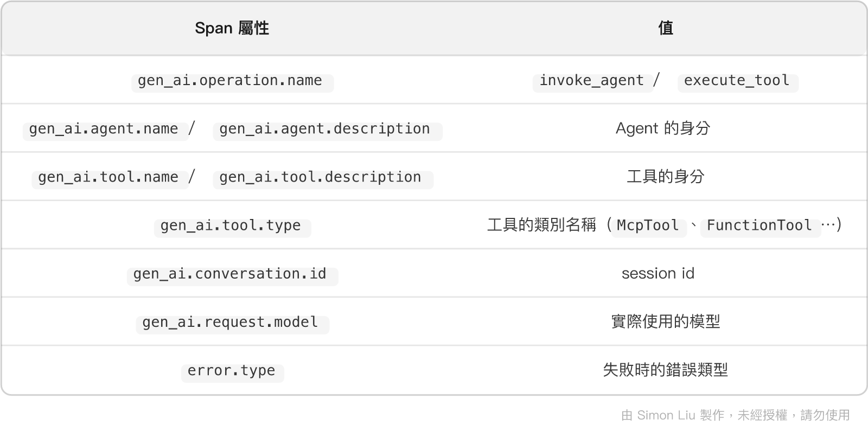Image resolution: width=868 pixels, height=432 pixels.
Task: Click the gen_ai.agent.description attribute
Action: 327,129
